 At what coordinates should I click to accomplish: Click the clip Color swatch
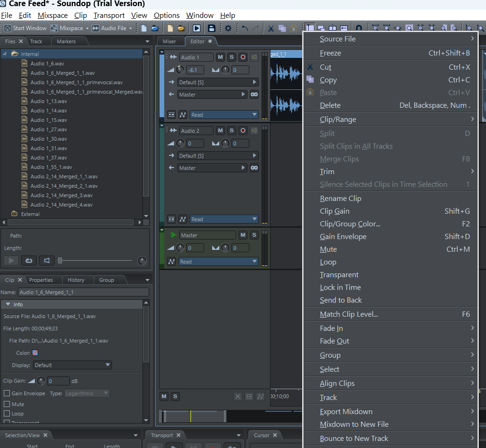(x=35, y=353)
